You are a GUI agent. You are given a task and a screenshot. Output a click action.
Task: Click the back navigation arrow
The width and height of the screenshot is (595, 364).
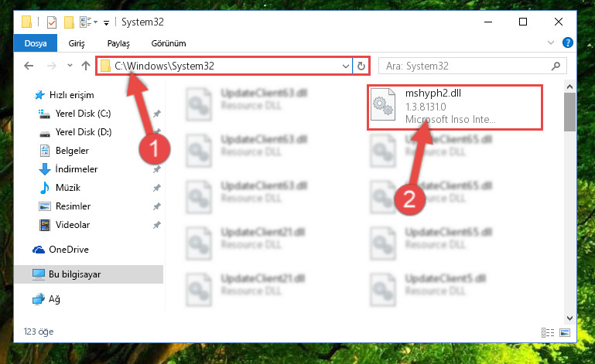29,66
